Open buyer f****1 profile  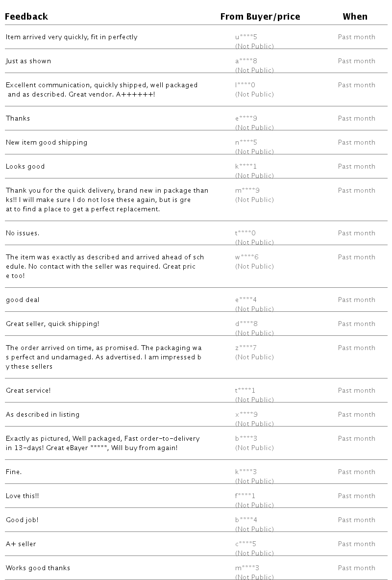245,496
